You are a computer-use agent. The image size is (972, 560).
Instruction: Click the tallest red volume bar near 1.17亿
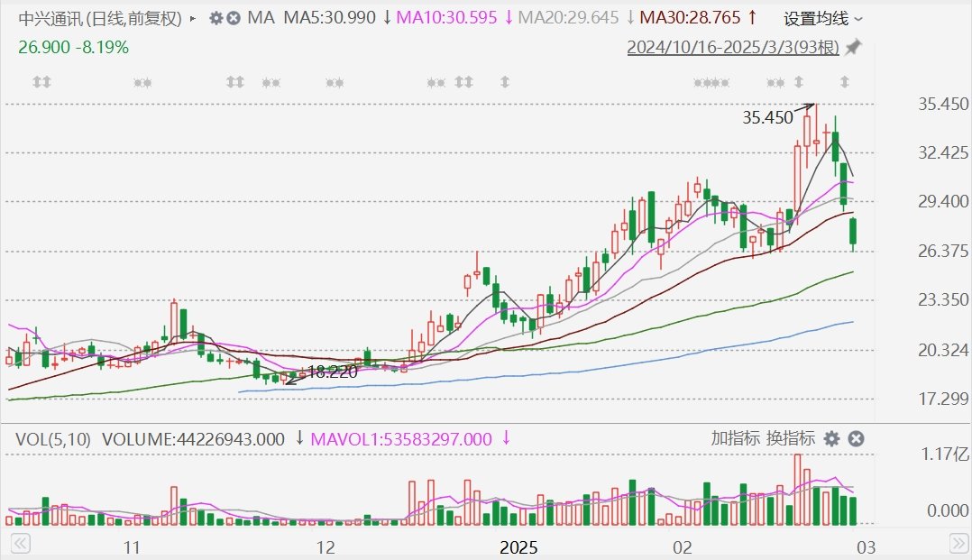[798, 490]
